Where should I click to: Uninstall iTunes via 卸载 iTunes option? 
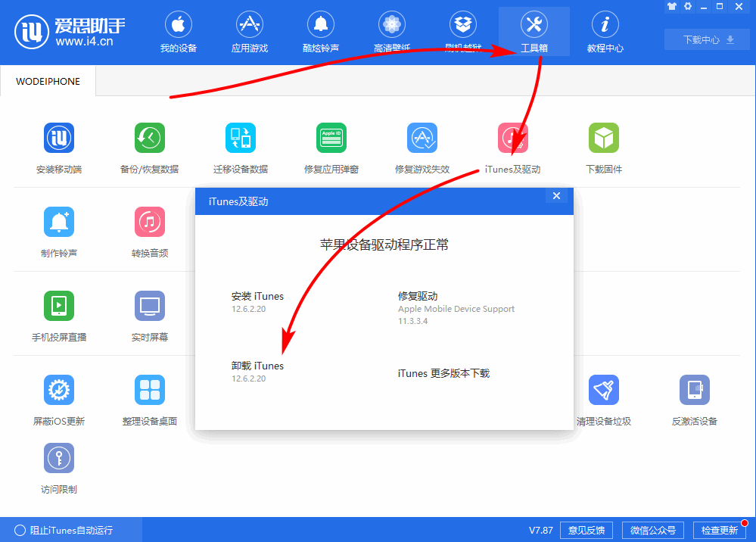point(258,366)
